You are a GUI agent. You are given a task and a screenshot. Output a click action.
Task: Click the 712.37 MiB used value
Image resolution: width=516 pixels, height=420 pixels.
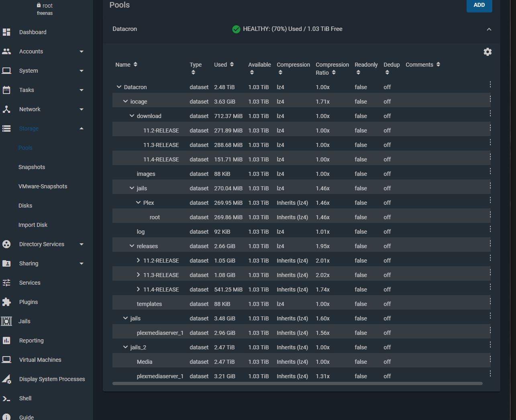[x=228, y=116]
